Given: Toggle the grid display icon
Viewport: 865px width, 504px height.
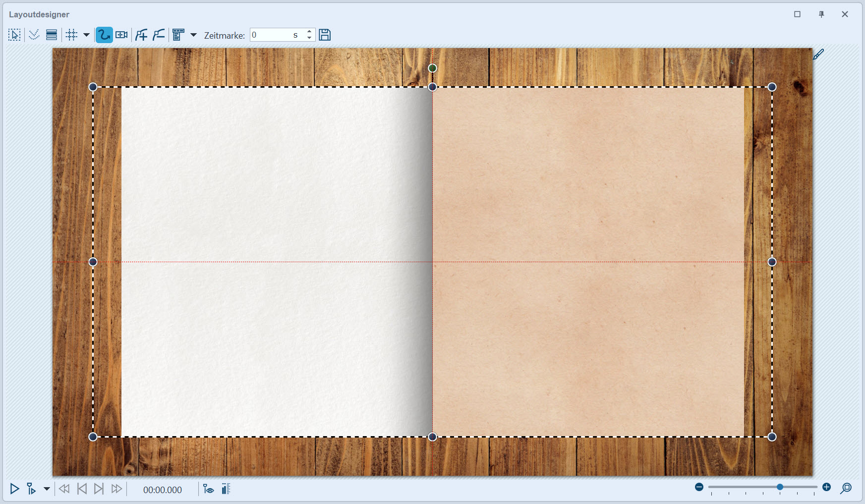Looking at the screenshot, I should [x=72, y=35].
